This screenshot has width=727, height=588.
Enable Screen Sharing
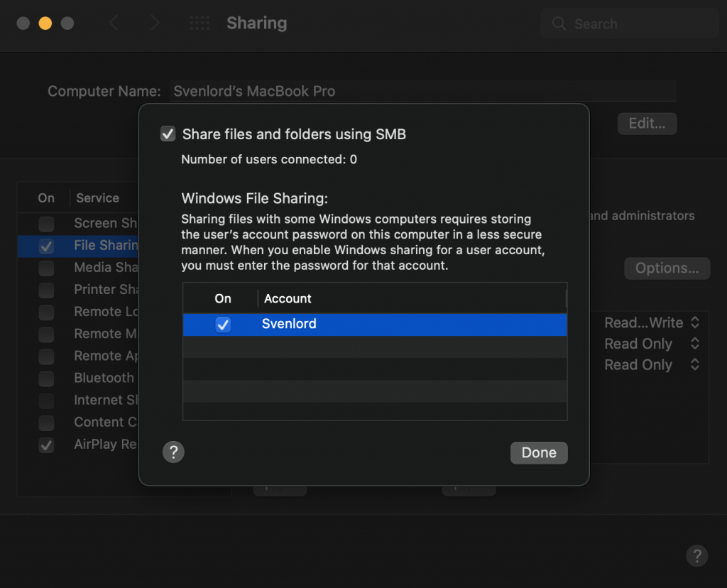46,224
